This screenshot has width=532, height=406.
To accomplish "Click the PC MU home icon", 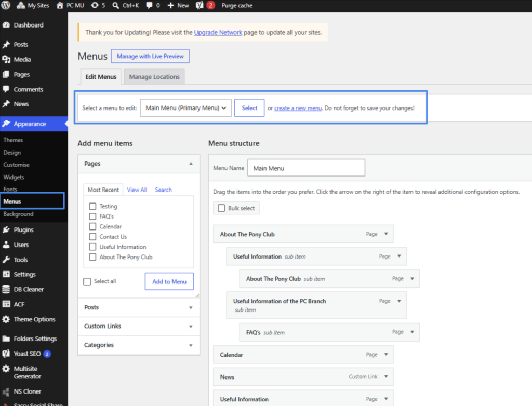I will click(60, 5).
